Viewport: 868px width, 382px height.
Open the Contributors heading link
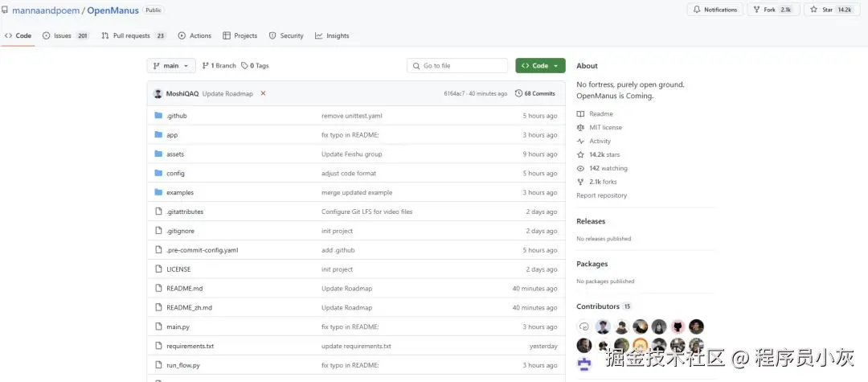click(x=604, y=306)
